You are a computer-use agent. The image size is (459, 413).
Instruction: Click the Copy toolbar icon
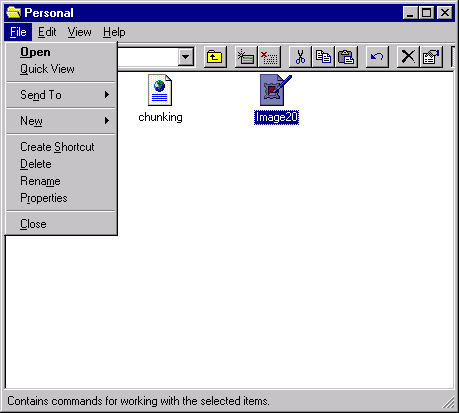click(323, 57)
